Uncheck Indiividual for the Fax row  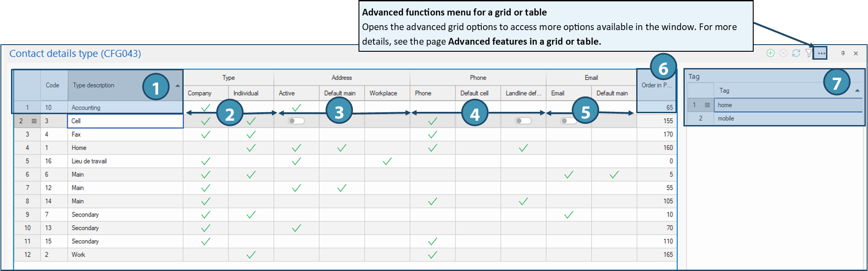(x=251, y=134)
